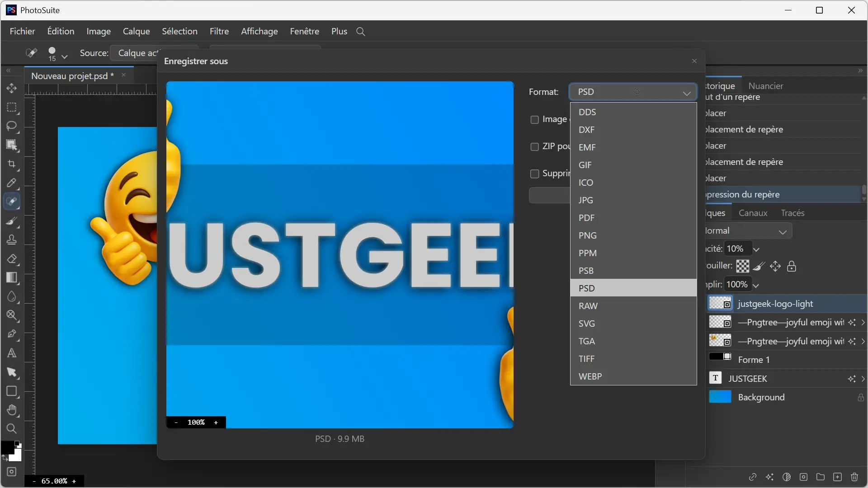868x488 pixels.
Task: Toggle lock all padlock icon
Action: click(x=792, y=266)
